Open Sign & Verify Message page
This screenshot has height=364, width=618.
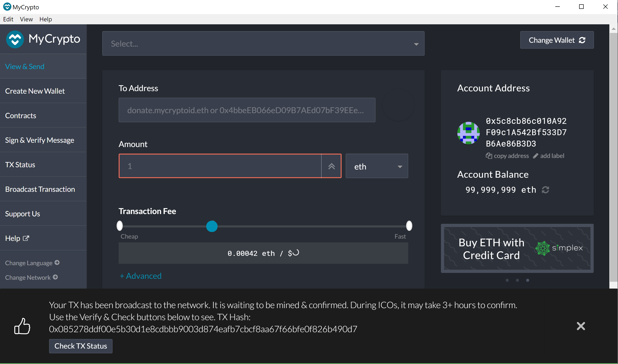click(x=43, y=140)
